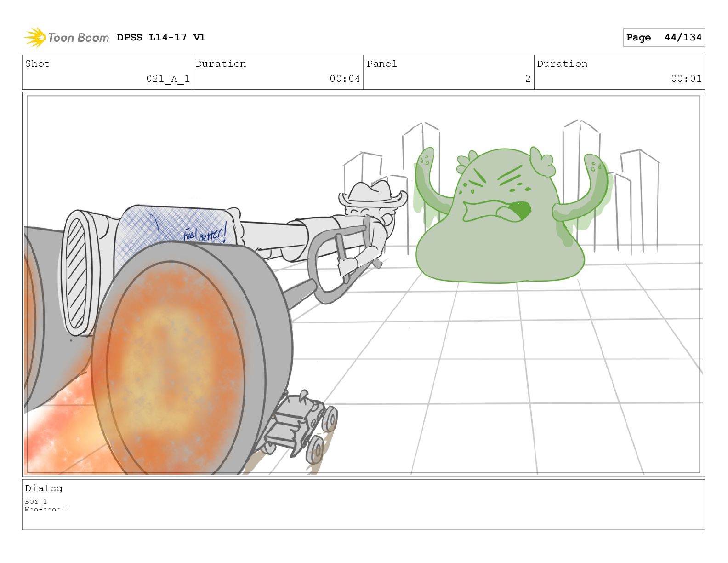
Task: Click the panel duration value "00:01"
Action: tap(686, 79)
